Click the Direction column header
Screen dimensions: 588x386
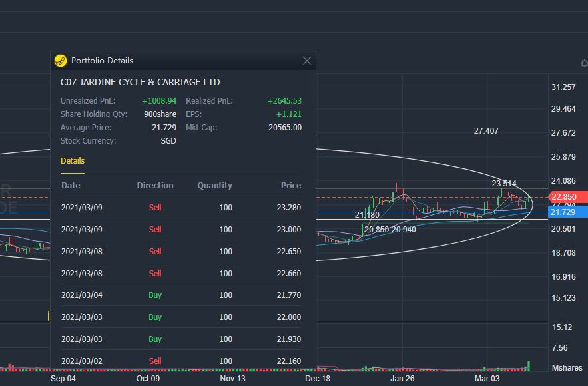pos(155,186)
